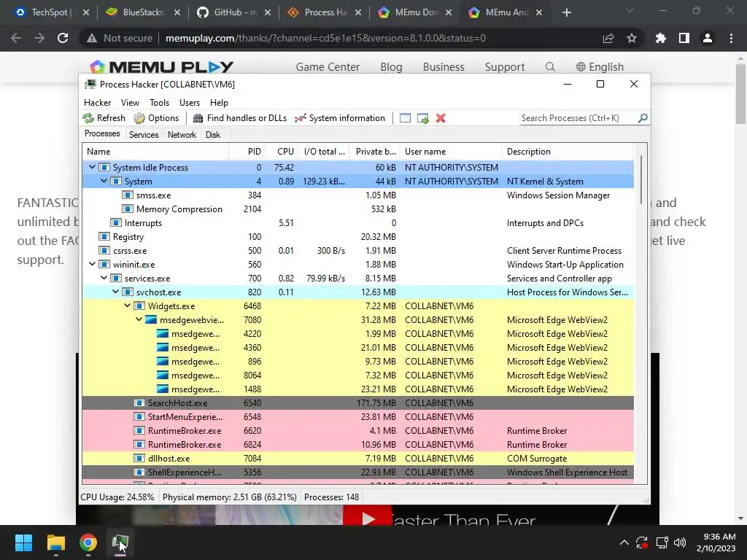Open the English language selector

click(600, 66)
